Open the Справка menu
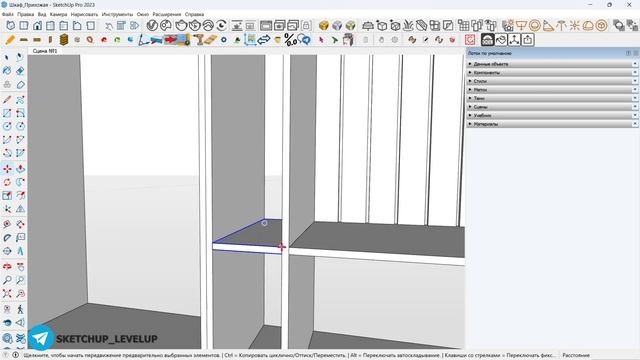The height and width of the screenshot is (360, 640). pos(194,14)
